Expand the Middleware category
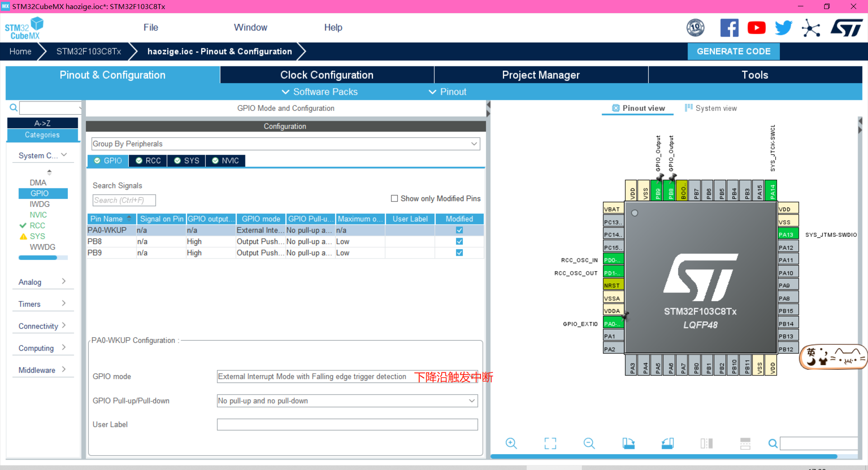Image resolution: width=868 pixels, height=470 pixels. tap(42, 370)
